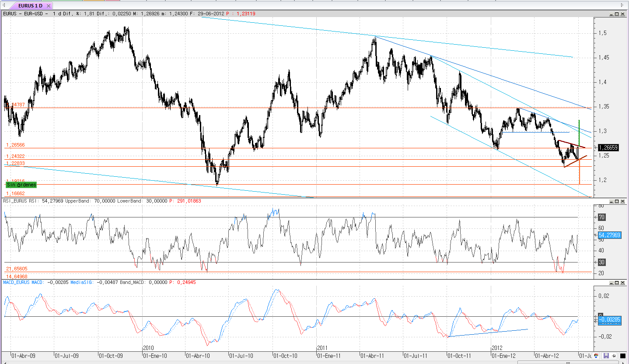Image resolution: width=629 pixels, height=364 pixels.
Task: Click the 01-Ene-11 date on the time axis
Action: (329, 356)
